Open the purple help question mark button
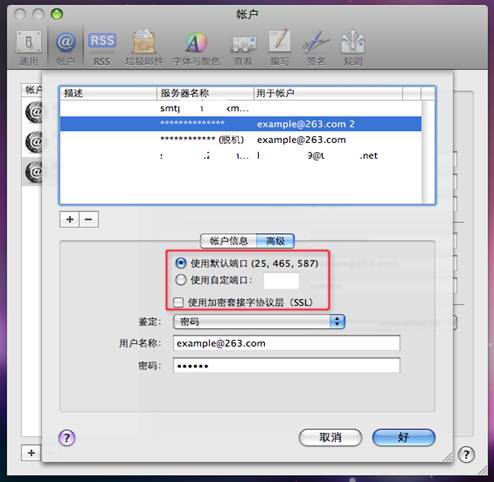The width and height of the screenshot is (494, 482). click(67, 438)
